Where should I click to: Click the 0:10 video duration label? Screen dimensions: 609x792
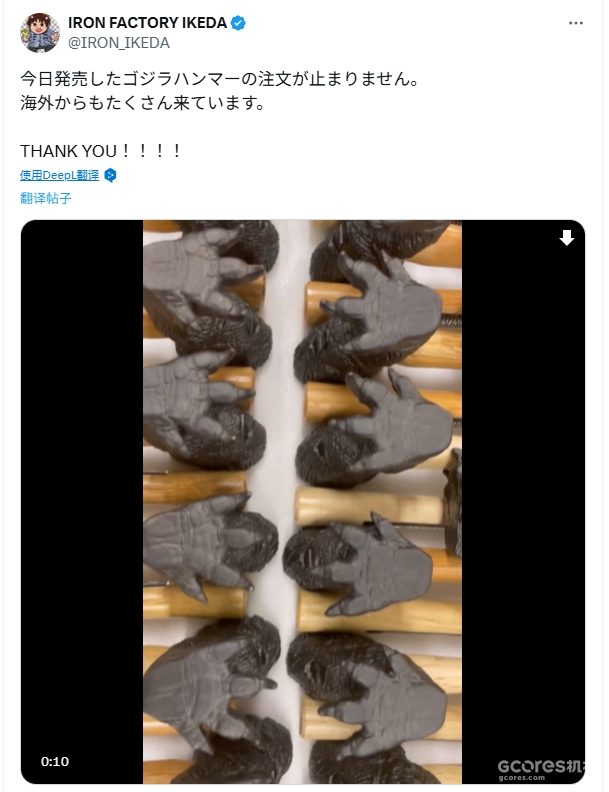[x=55, y=761]
